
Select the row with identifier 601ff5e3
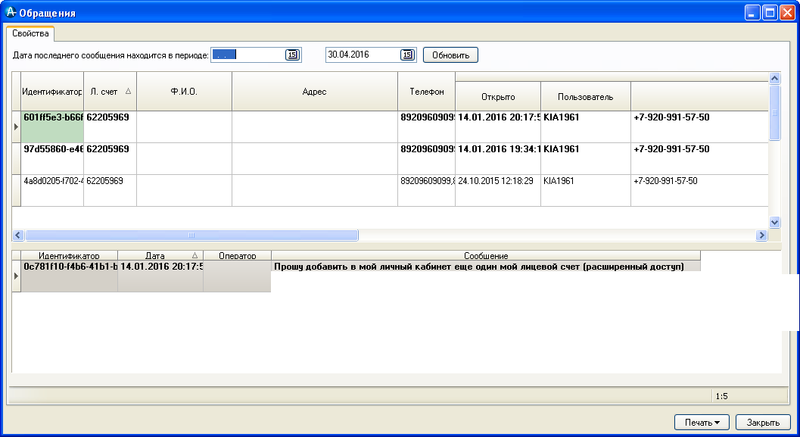(x=52, y=118)
